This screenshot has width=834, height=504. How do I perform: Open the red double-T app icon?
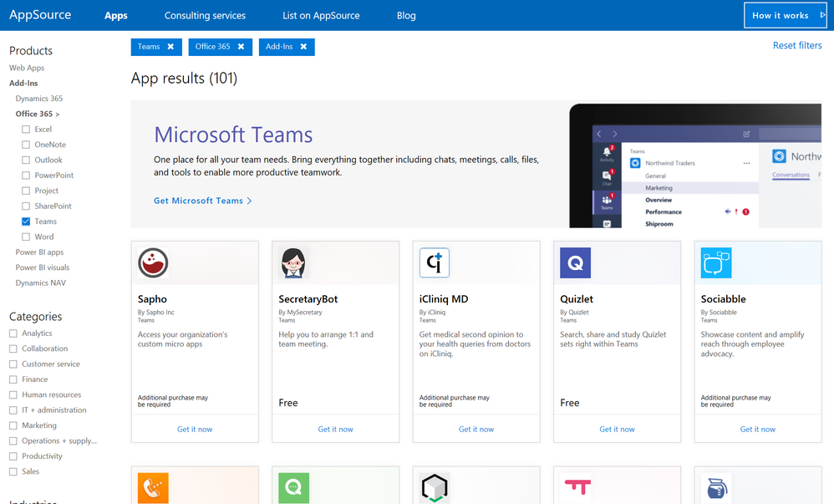tap(576, 487)
